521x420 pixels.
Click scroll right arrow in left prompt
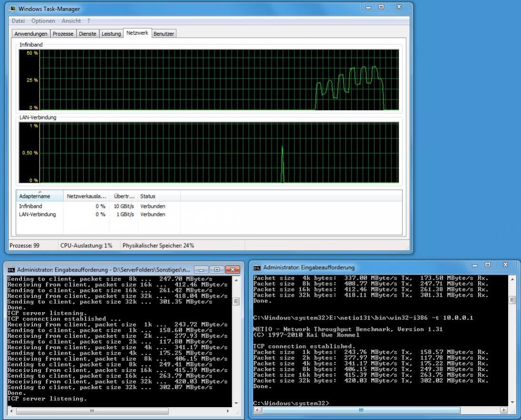228,411
